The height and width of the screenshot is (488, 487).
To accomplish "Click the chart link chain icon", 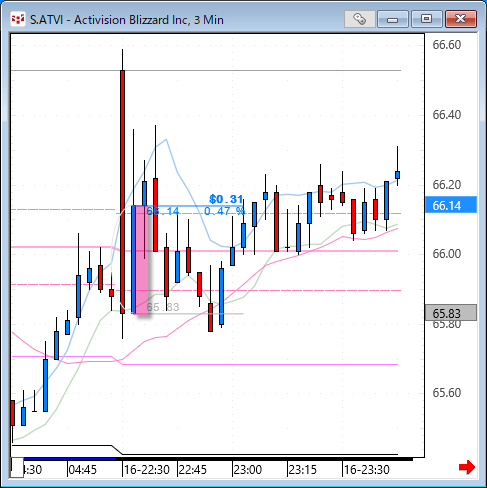I will tap(360, 19).
